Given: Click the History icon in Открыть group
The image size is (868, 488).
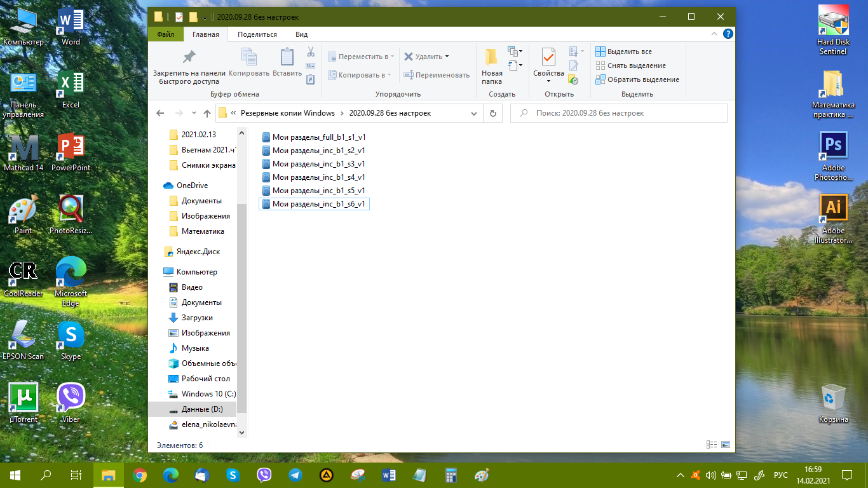Looking at the screenshot, I should [x=574, y=79].
